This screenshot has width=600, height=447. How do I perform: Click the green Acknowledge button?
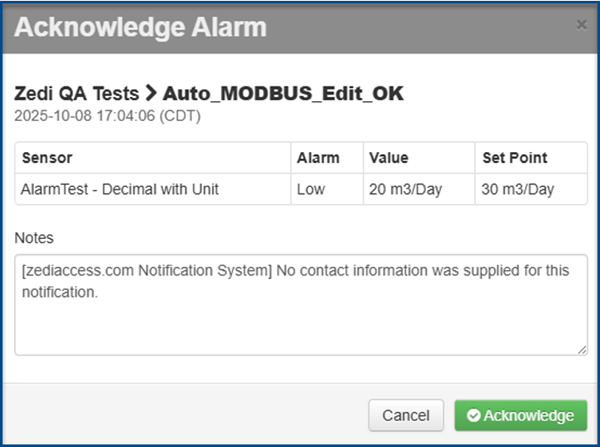520,415
